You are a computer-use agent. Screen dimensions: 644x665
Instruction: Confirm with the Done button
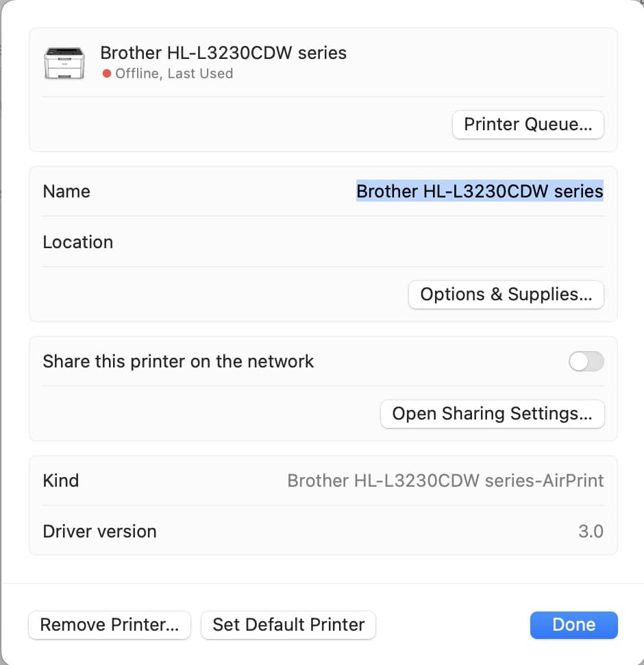tap(573, 625)
